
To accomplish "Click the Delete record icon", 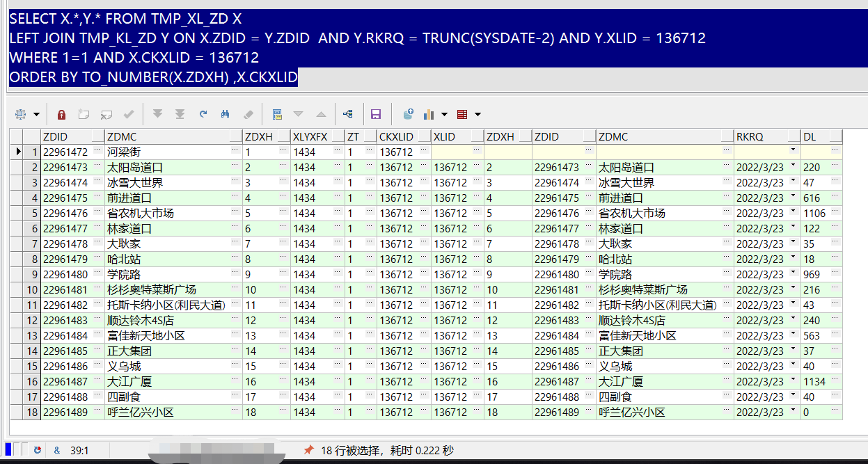I will click(x=106, y=114).
